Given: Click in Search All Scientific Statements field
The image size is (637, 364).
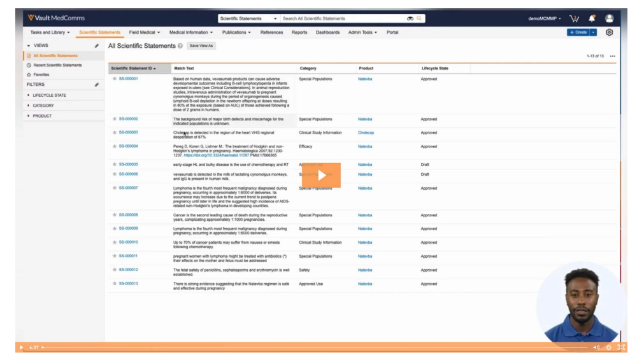Looking at the screenshot, I should point(343,18).
